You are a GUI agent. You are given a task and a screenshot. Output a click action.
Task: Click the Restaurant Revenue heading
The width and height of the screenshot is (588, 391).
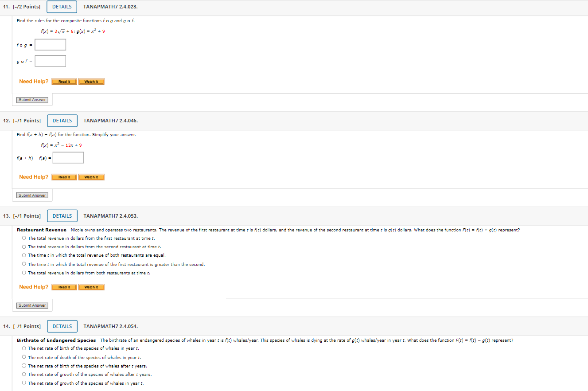42,230
